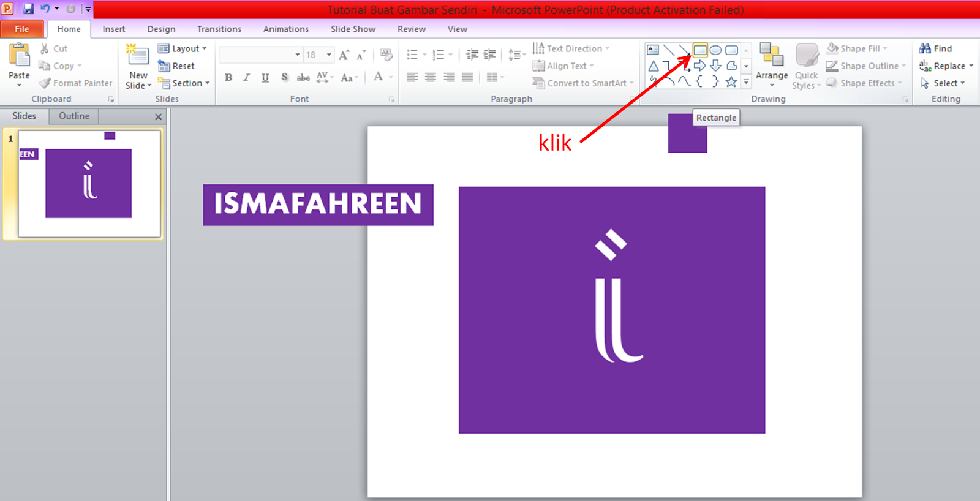Choose the Right Arrow shape
The image size is (980, 501).
(700, 66)
